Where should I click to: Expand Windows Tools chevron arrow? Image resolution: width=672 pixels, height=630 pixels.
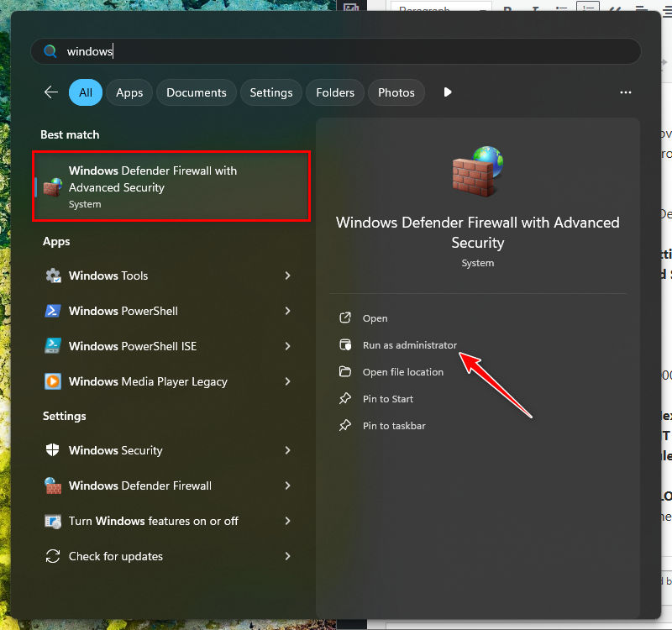(287, 276)
